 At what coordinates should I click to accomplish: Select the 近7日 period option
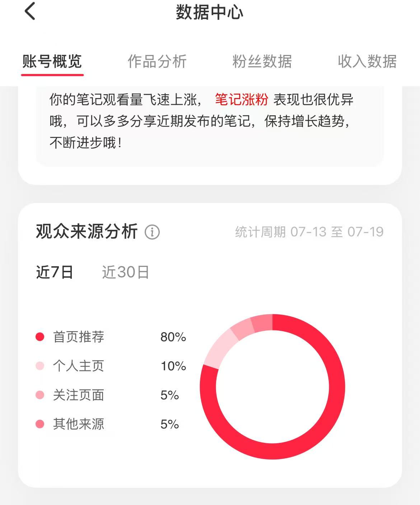pyautogui.click(x=55, y=272)
